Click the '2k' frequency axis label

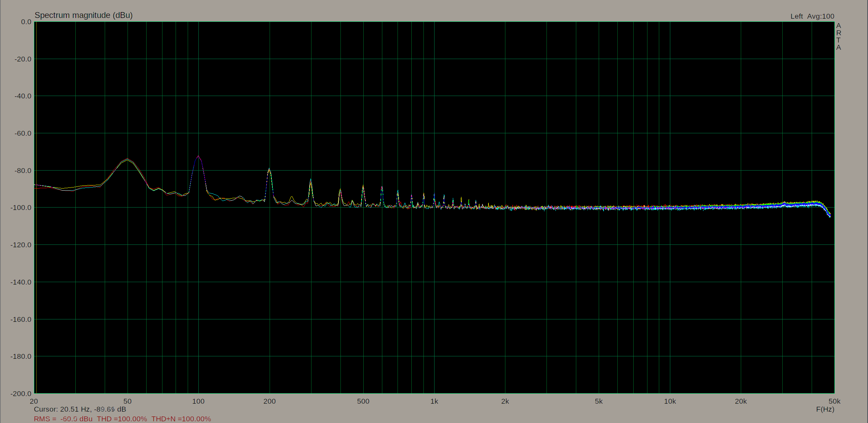505,401
